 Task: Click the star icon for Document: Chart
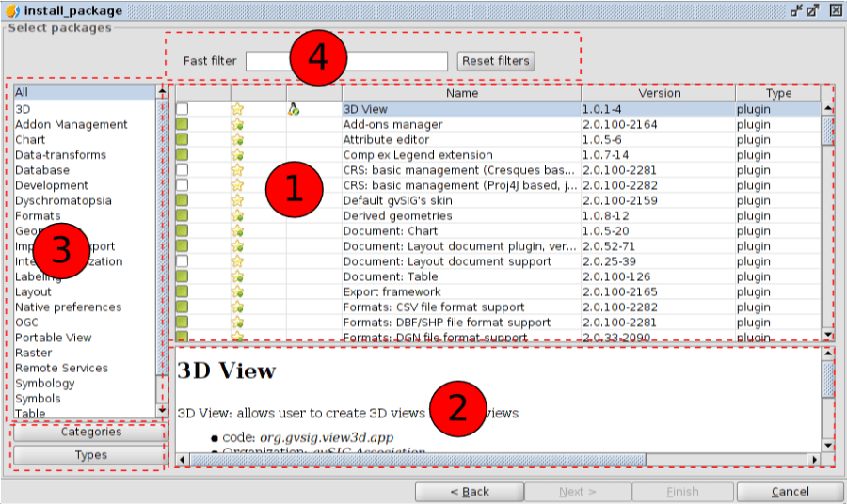pos(237,230)
